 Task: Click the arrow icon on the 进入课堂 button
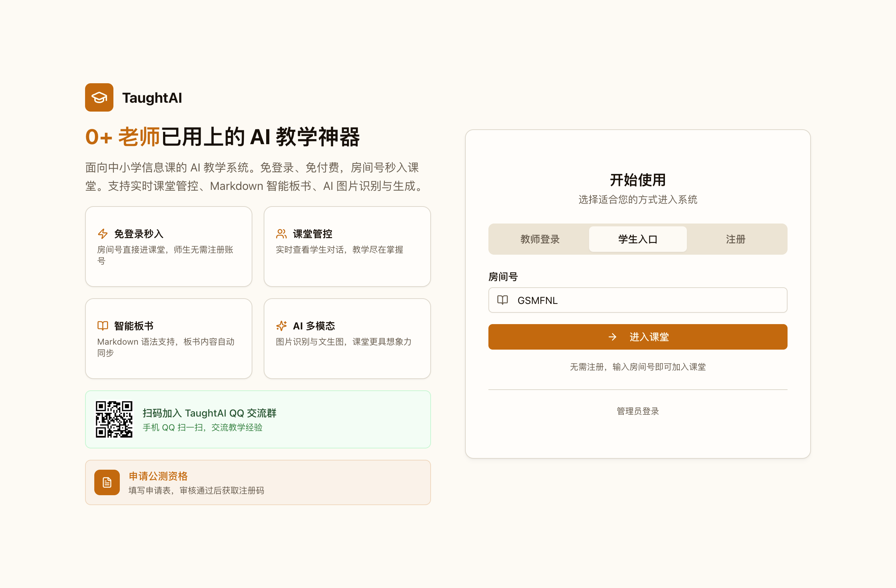[612, 337]
